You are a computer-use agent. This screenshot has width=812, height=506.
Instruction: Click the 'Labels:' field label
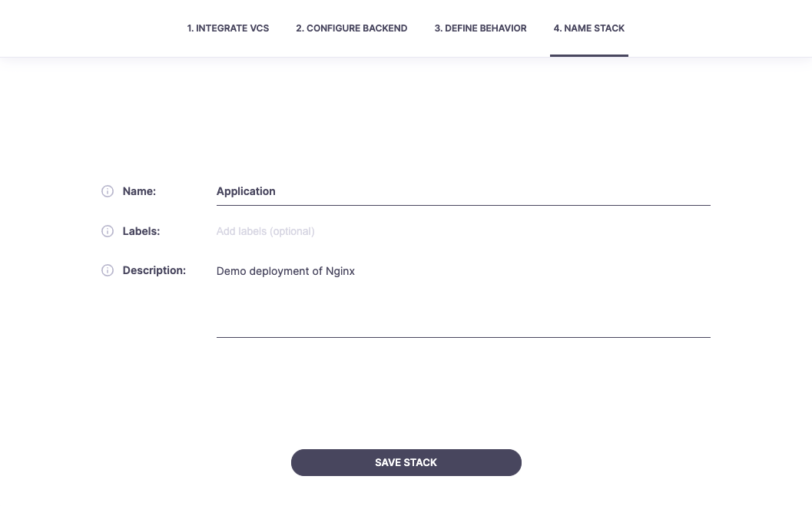point(141,231)
